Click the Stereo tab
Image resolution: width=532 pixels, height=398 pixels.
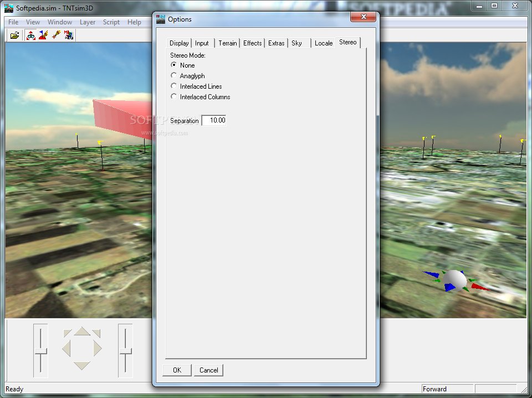pos(348,42)
